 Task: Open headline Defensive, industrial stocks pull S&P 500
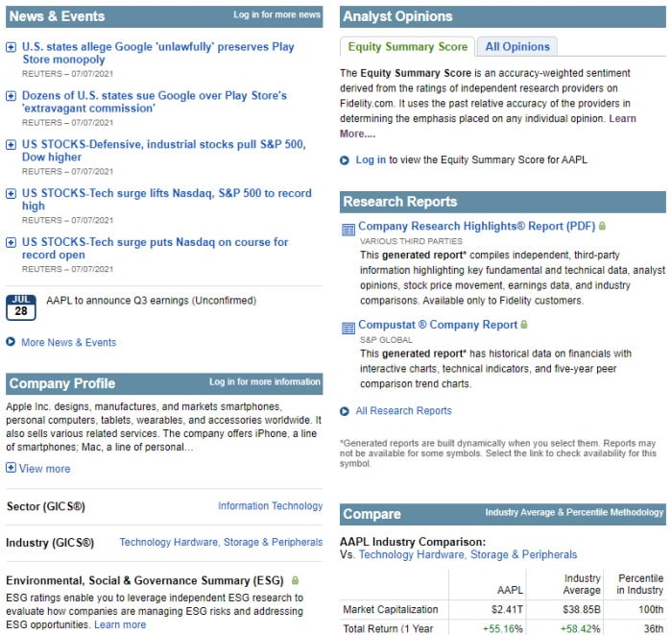pos(164,151)
